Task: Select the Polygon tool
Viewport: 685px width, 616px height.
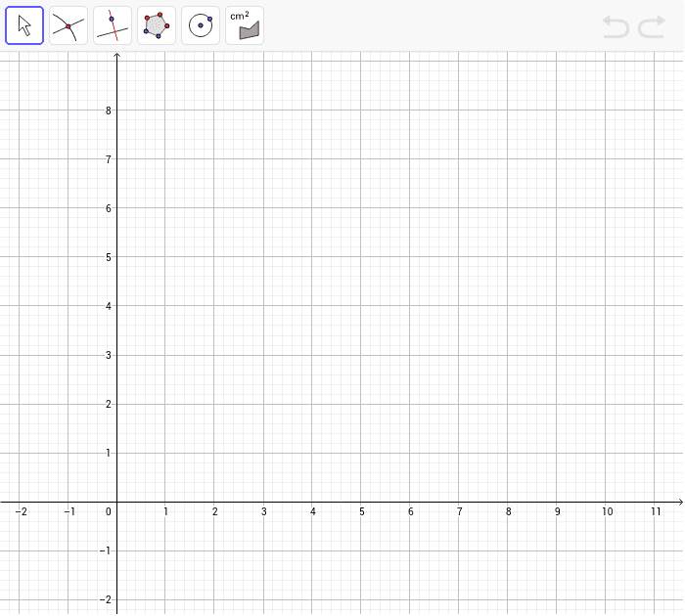Action: click(157, 25)
